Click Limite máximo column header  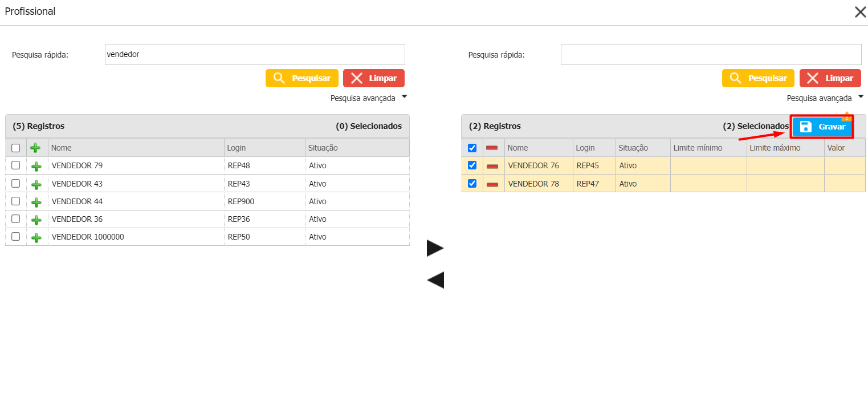click(x=785, y=148)
